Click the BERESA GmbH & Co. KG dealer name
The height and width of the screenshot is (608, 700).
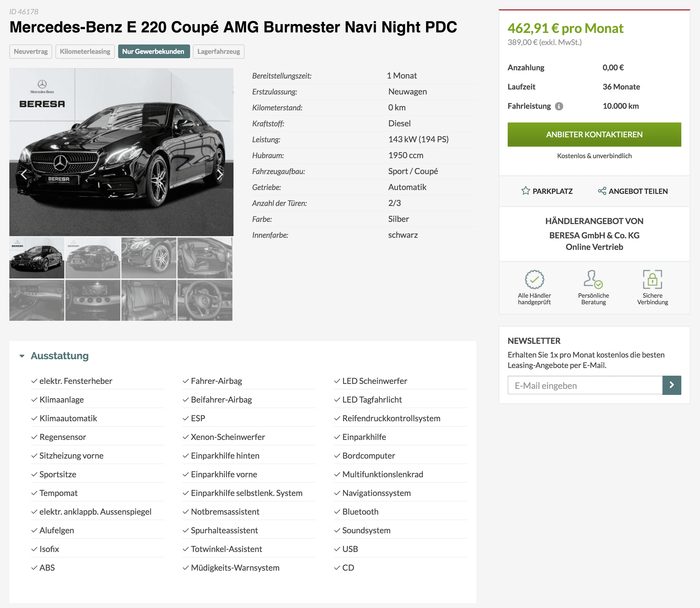click(594, 235)
